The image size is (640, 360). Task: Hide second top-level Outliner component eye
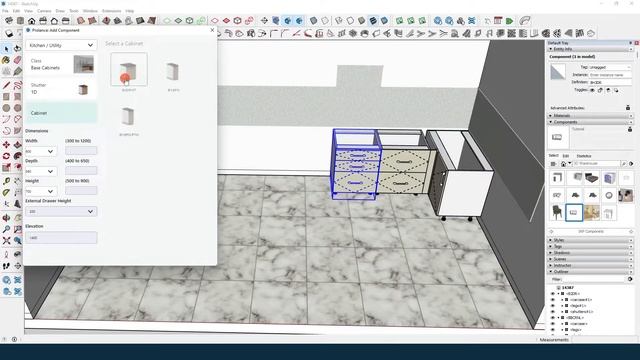(553, 318)
